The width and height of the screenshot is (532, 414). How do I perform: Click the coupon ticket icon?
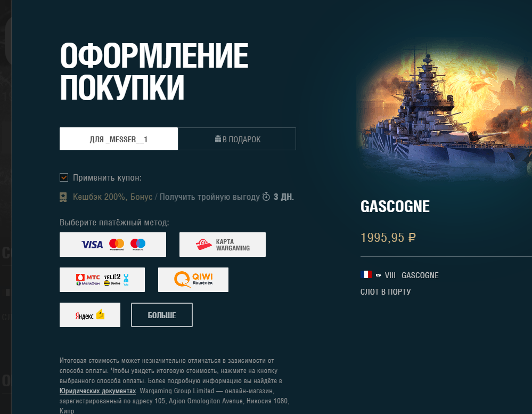click(x=63, y=197)
